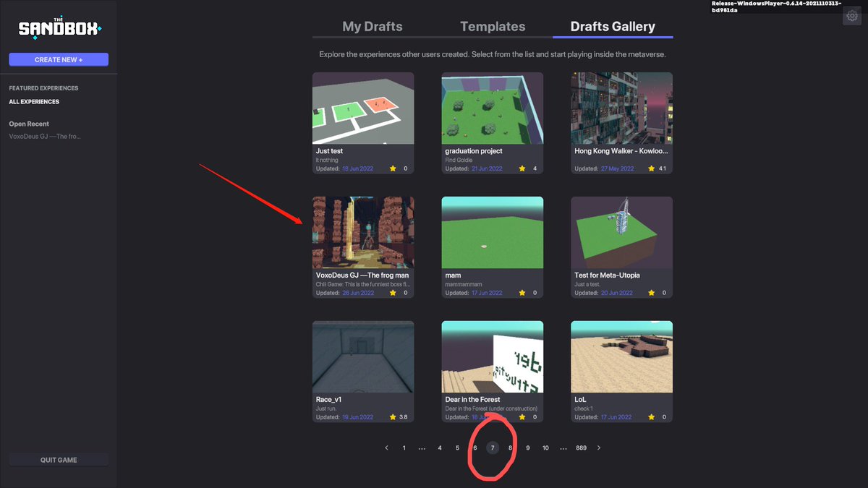
Task: Click the 'Test for Meta-Utopia' title text
Action: tap(607, 275)
